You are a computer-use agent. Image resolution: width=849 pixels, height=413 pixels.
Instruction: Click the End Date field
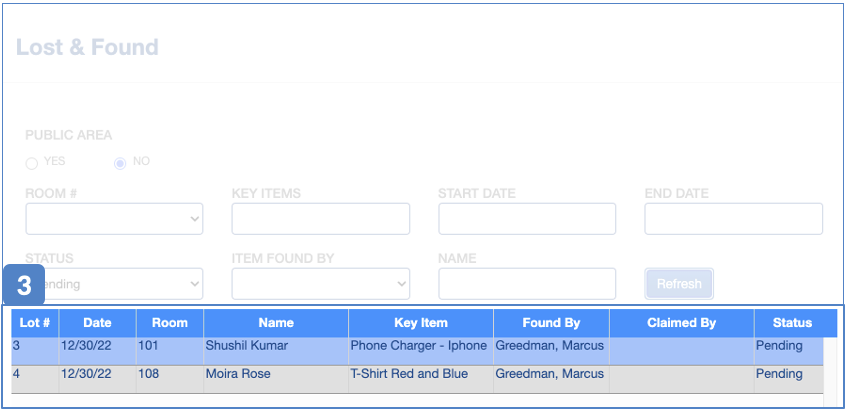[733, 219]
